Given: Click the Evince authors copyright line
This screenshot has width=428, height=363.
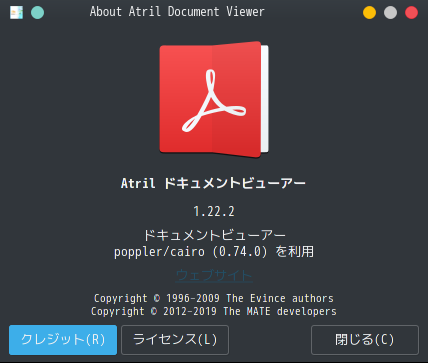Looking at the screenshot, I should point(214,298).
